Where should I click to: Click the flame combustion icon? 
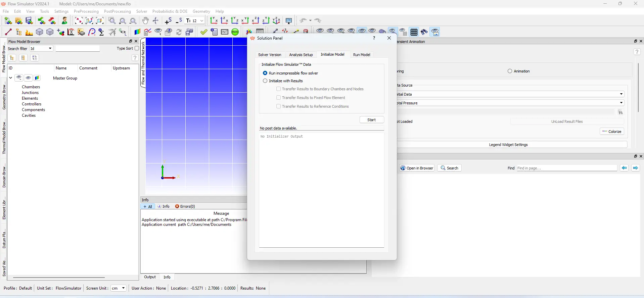point(29,32)
